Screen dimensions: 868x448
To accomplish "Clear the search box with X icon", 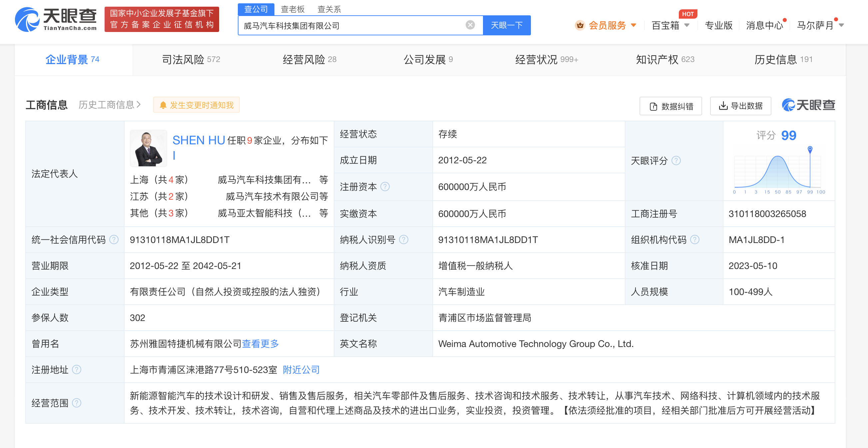I will [470, 25].
